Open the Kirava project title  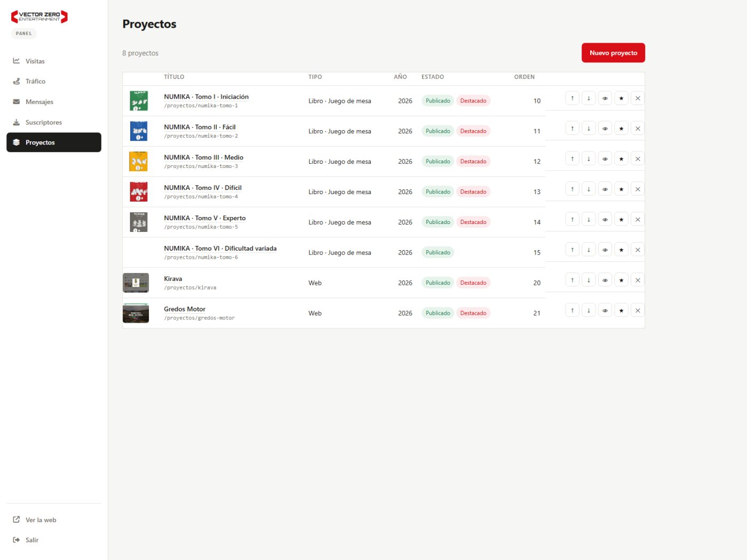click(x=173, y=279)
